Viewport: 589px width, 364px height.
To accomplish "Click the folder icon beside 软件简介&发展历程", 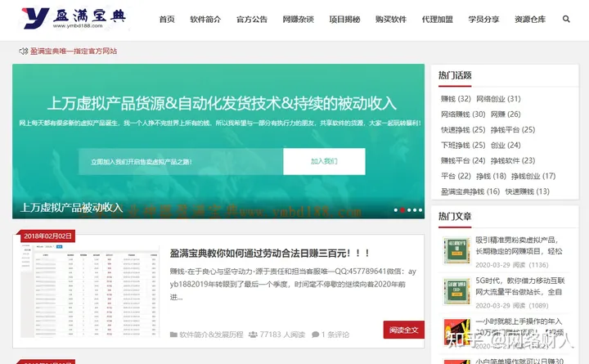I will point(173,335).
